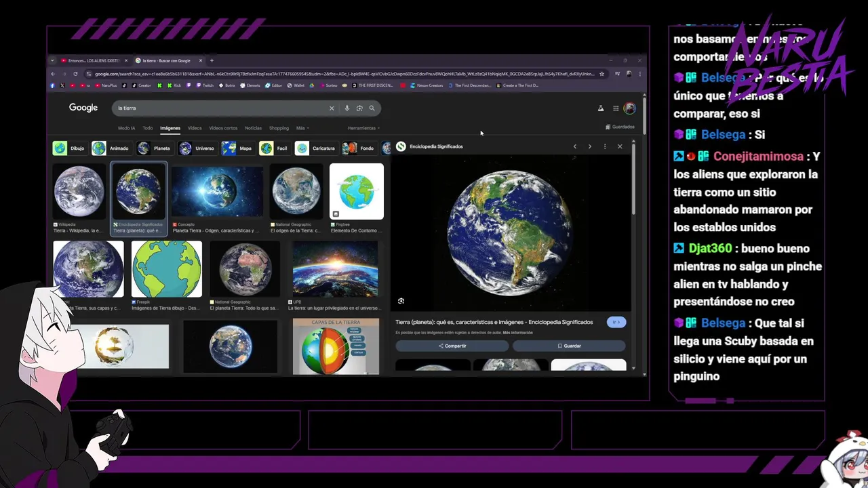Open Más información link

pos(517,333)
